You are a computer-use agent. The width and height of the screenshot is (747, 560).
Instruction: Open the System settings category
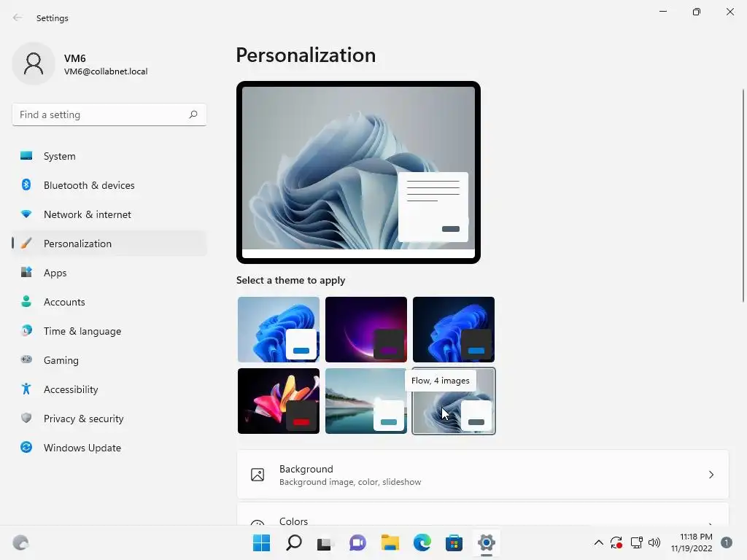click(109, 156)
